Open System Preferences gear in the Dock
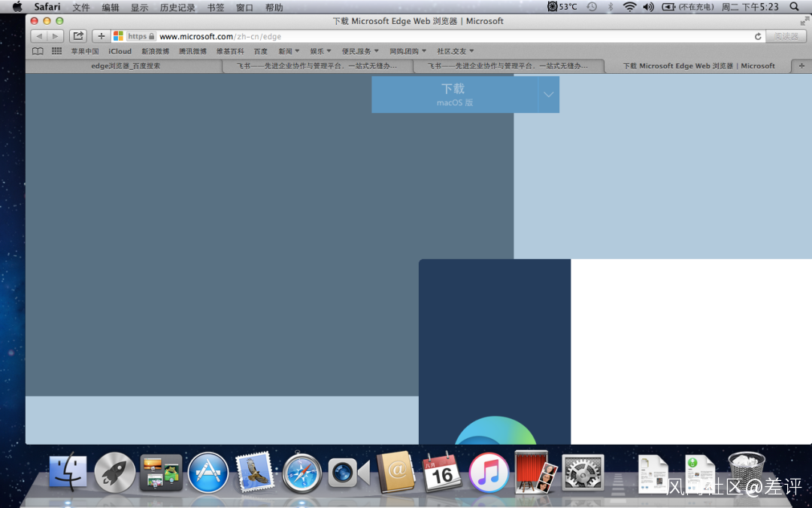 [583, 473]
